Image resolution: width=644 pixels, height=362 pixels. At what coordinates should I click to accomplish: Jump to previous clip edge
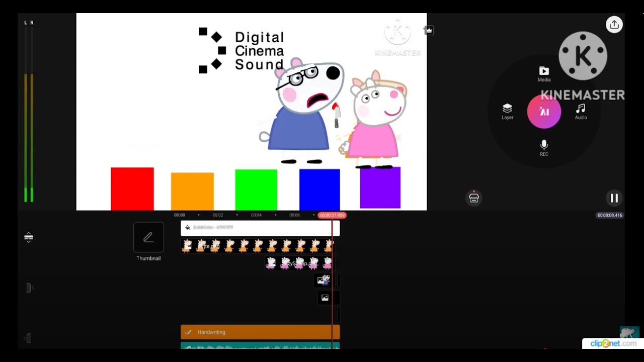coord(30,288)
